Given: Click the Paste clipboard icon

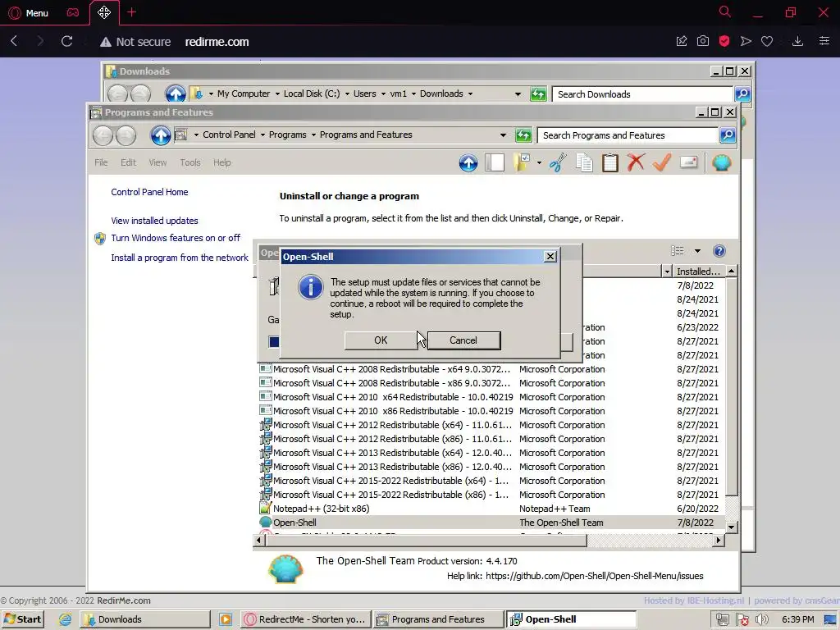Looking at the screenshot, I should (610, 163).
